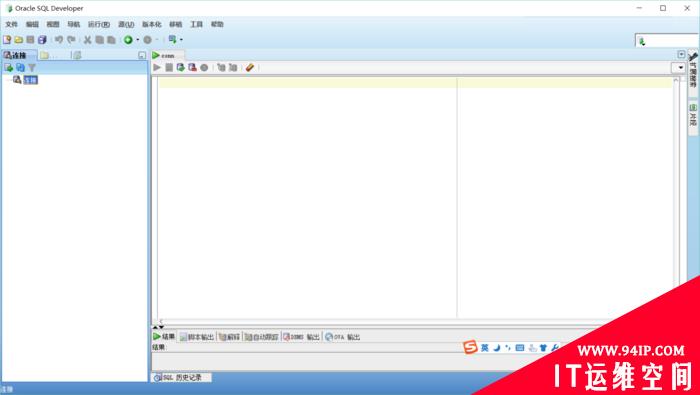
Task: Click the 英 language toggle in IME bar
Action: [485, 348]
